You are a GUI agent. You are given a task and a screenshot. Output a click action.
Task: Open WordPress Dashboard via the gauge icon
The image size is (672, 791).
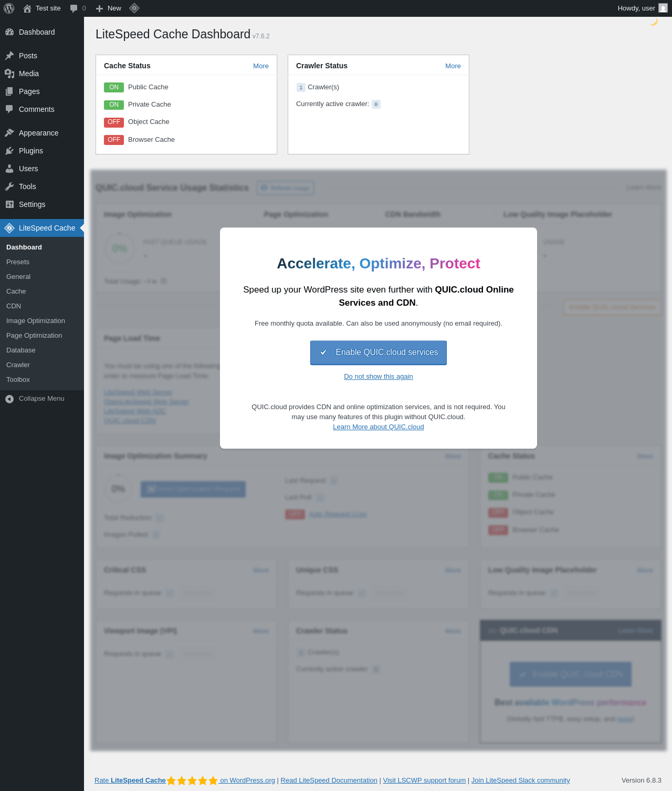[9, 32]
